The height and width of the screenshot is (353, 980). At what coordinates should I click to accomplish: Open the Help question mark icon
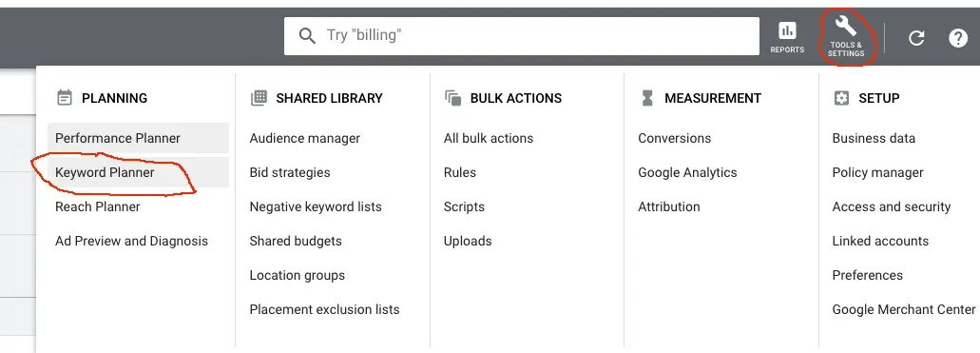[958, 38]
